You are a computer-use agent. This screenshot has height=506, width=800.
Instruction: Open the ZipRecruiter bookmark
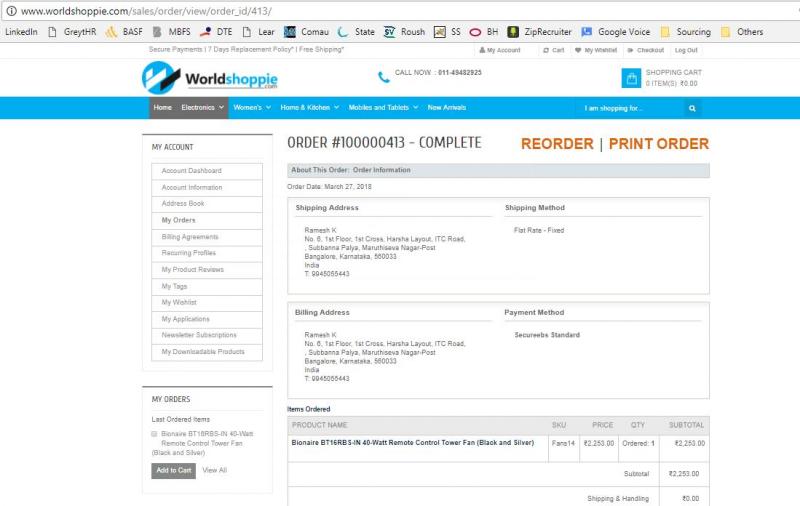[540, 32]
